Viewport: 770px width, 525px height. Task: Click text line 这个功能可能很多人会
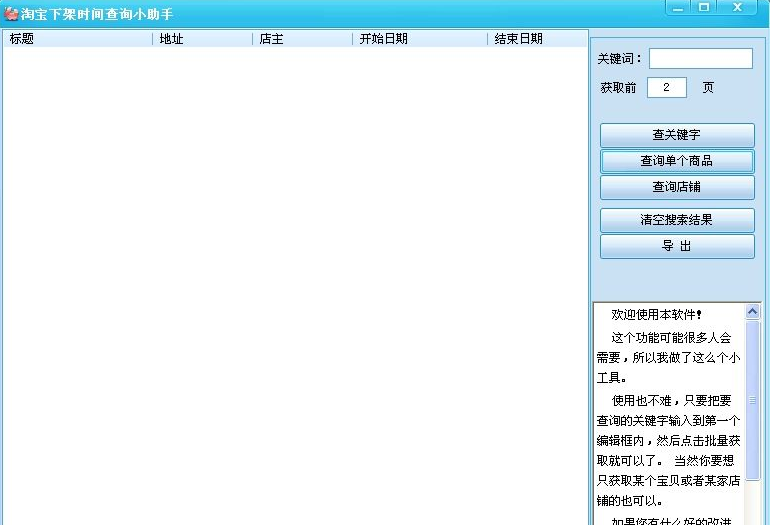671,338
